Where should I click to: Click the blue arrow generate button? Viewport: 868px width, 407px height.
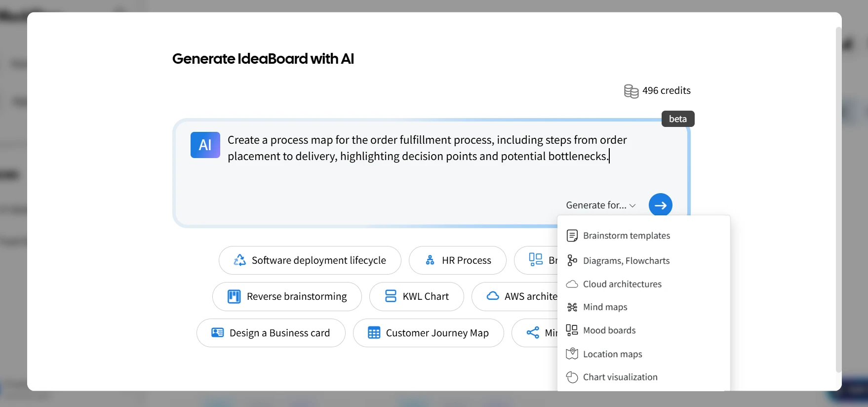coord(660,205)
